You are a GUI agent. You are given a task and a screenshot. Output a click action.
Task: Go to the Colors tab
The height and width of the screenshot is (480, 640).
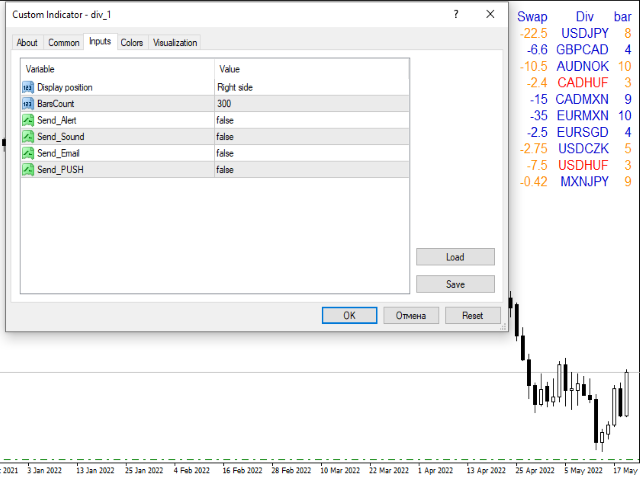click(x=131, y=42)
